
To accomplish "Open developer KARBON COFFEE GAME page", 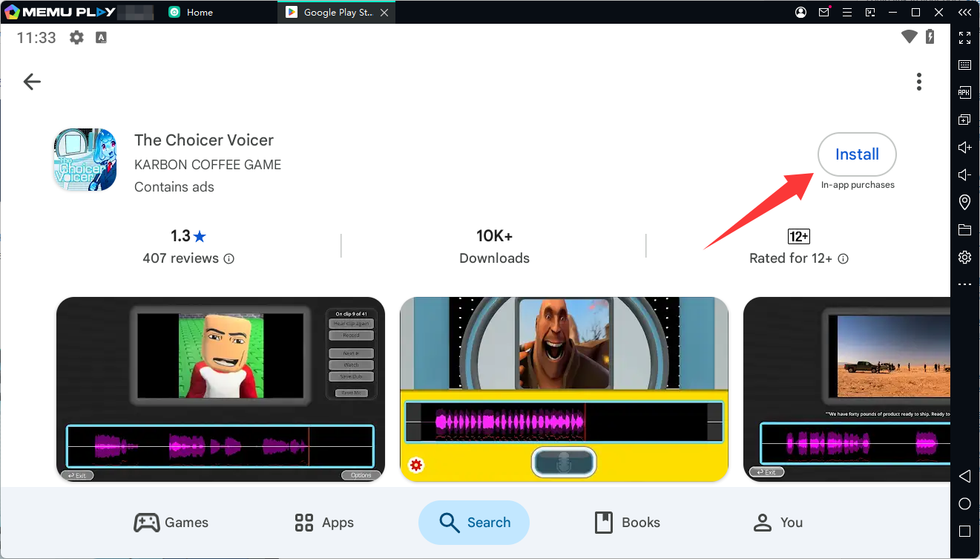I will (208, 165).
